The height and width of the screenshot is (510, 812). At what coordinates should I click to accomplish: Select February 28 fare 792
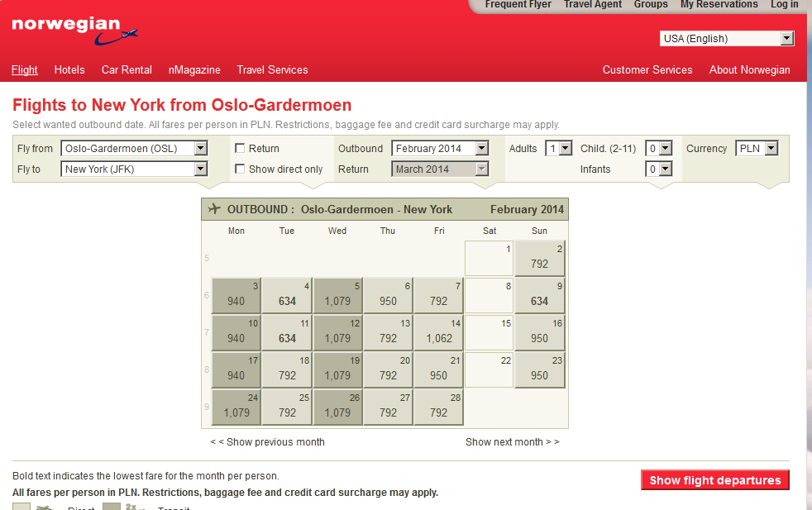click(438, 407)
